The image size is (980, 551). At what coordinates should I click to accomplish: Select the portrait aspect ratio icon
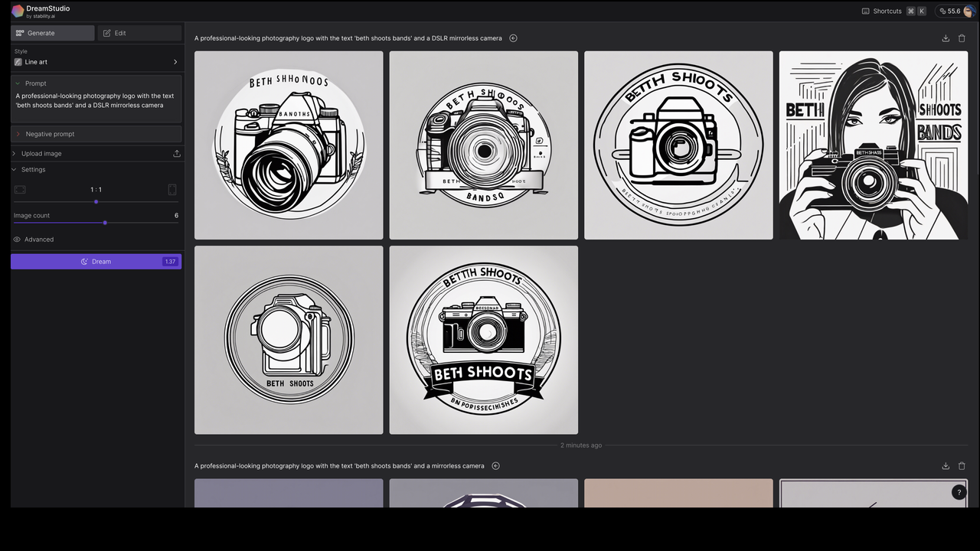coord(172,190)
